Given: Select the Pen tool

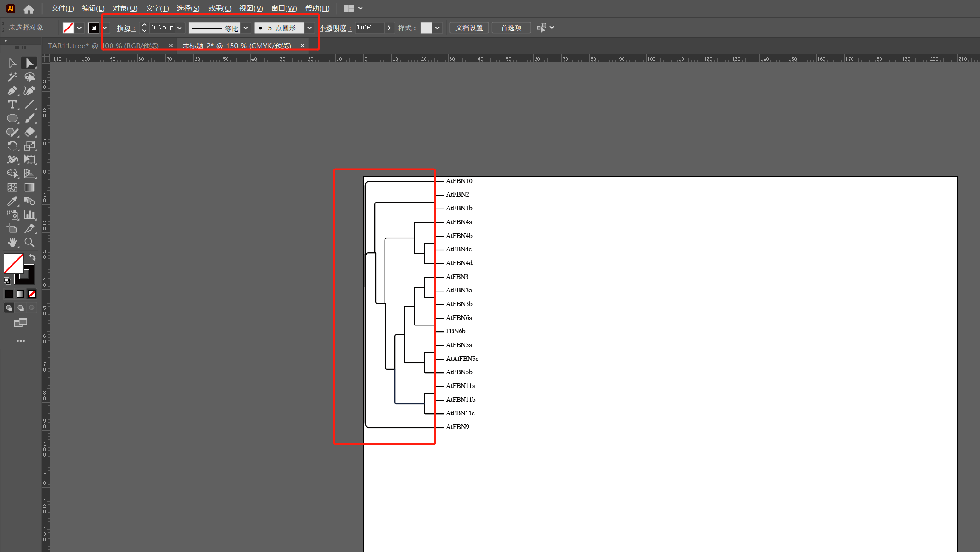Looking at the screenshot, I should [12, 91].
